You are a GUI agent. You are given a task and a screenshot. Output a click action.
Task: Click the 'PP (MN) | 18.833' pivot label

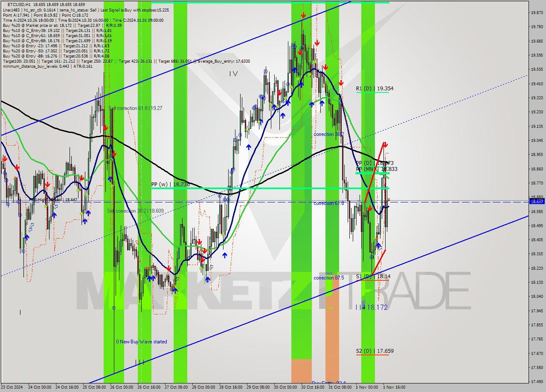[x=377, y=169]
